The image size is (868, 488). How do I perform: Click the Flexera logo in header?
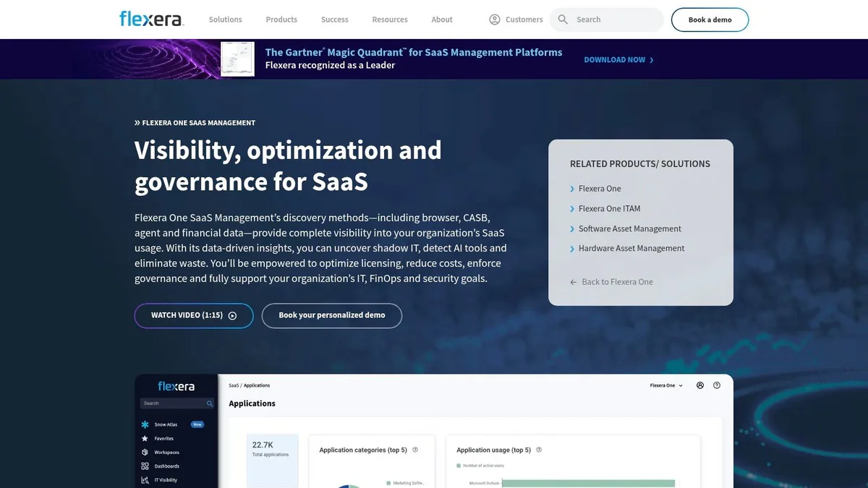point(152,19)
